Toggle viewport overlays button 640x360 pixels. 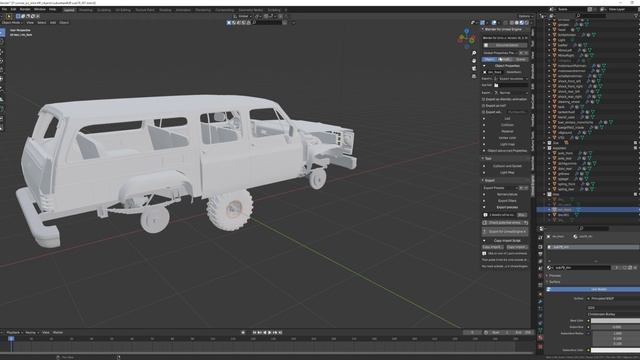494,23
